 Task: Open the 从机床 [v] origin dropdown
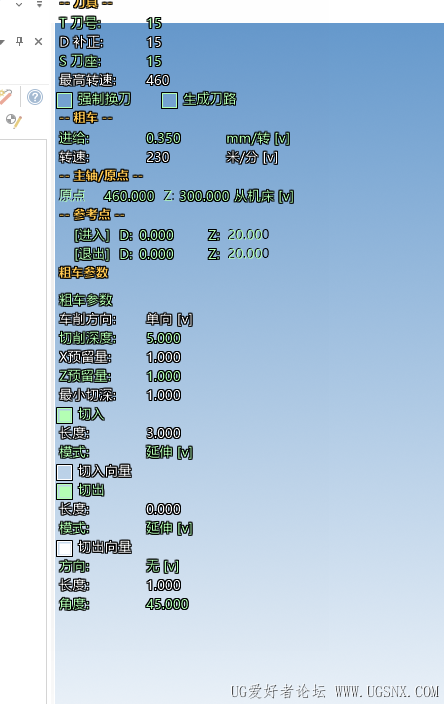264,196
